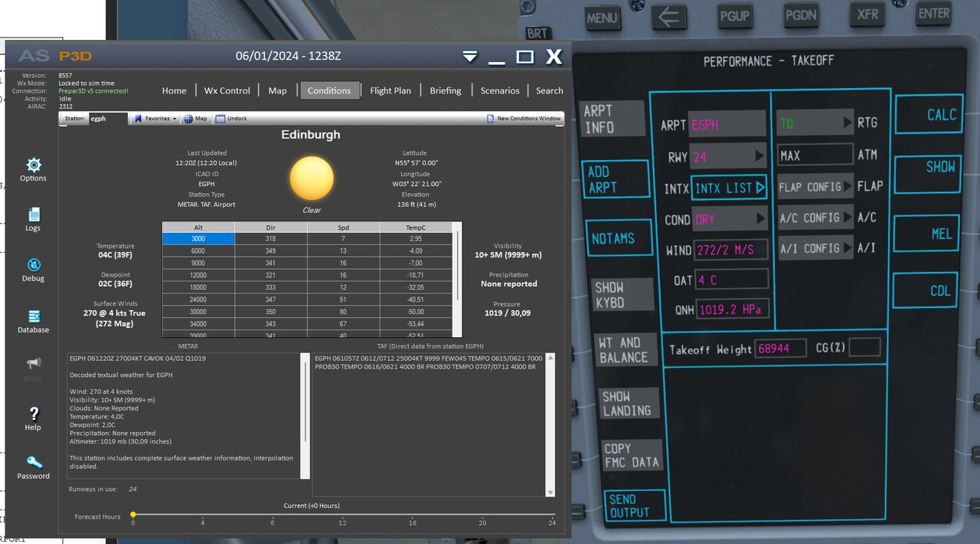Open New Conditions Window
This screenshot has width=980, height=544.
[x=524, y=119]
